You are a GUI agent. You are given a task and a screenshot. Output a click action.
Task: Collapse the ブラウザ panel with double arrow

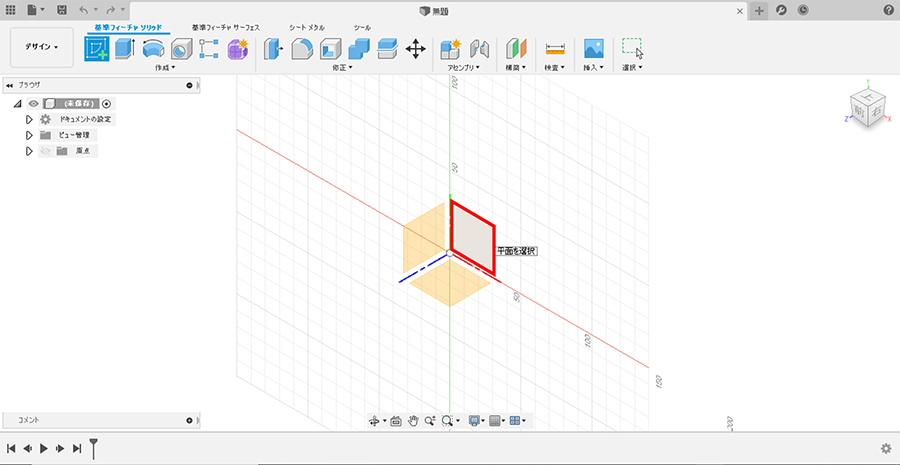click(x=9, y=85)
